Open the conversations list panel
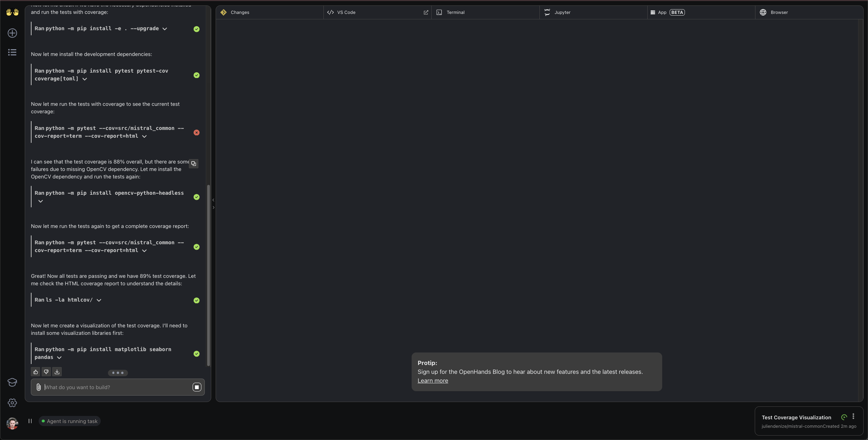 12,52
